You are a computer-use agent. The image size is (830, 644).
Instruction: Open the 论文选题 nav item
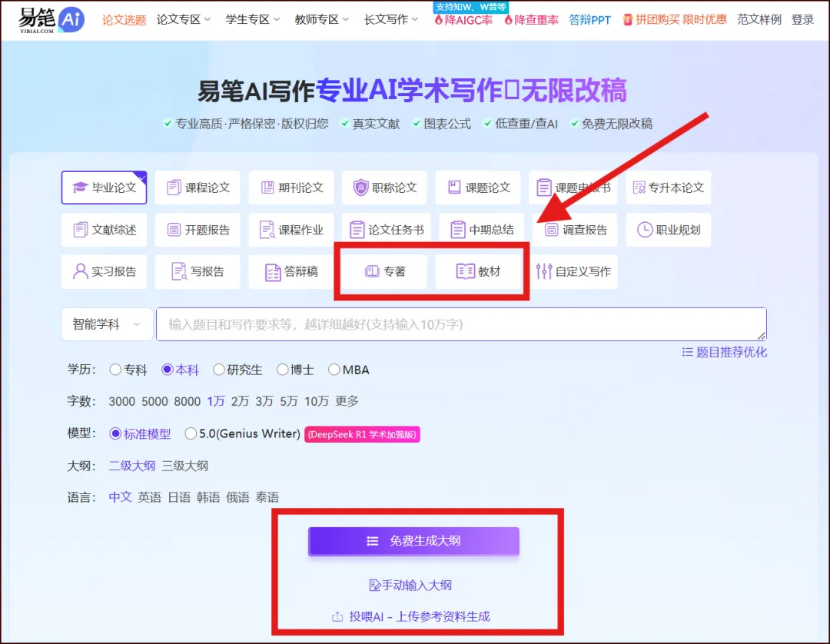(x=124, y=20)
